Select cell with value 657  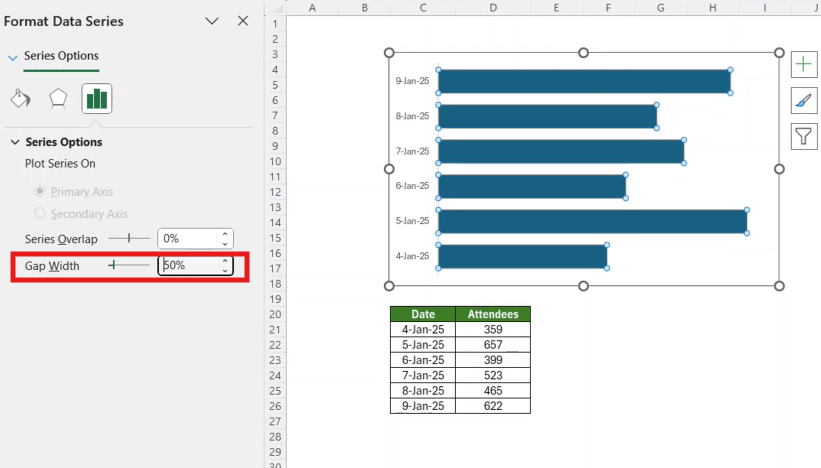coord(493,344)
